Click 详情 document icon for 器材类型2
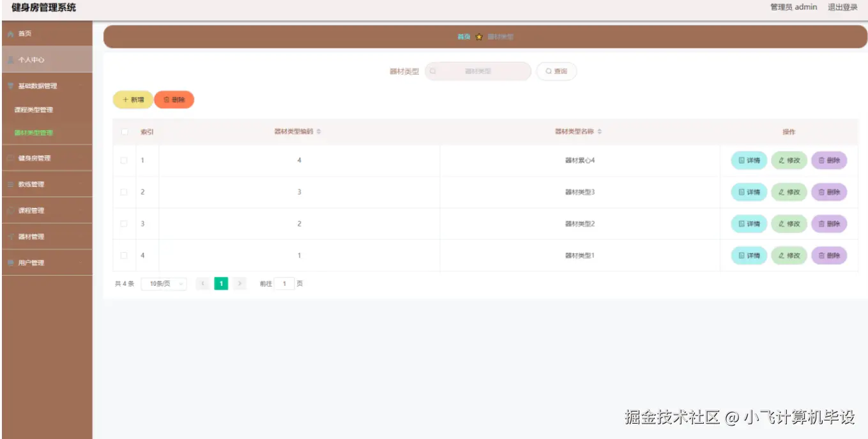The width and height of the screenshot is (868, 439). pyautogui.click(x=742, y=224)
